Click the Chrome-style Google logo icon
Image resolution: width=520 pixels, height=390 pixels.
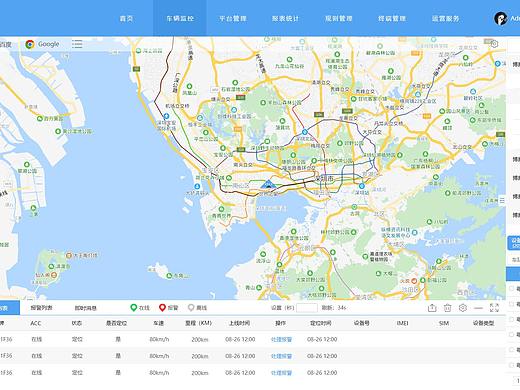point(30,44)
